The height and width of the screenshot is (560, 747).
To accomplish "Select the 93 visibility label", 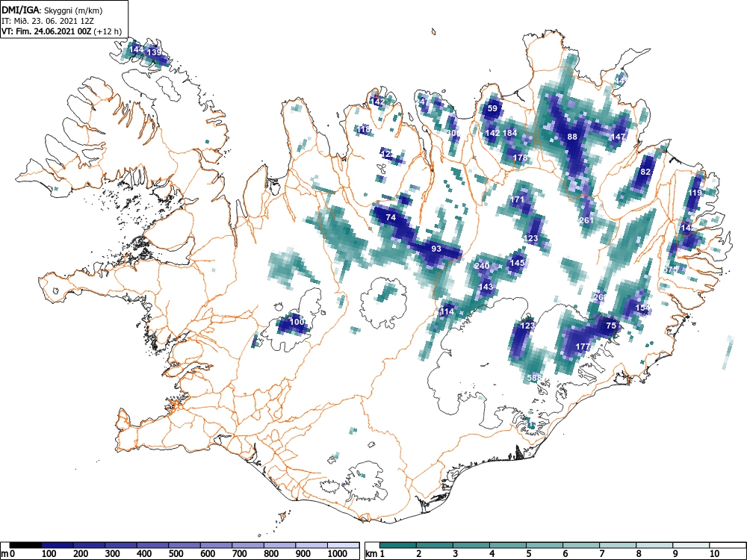I will pyautogui.click(x=436, y=249).
